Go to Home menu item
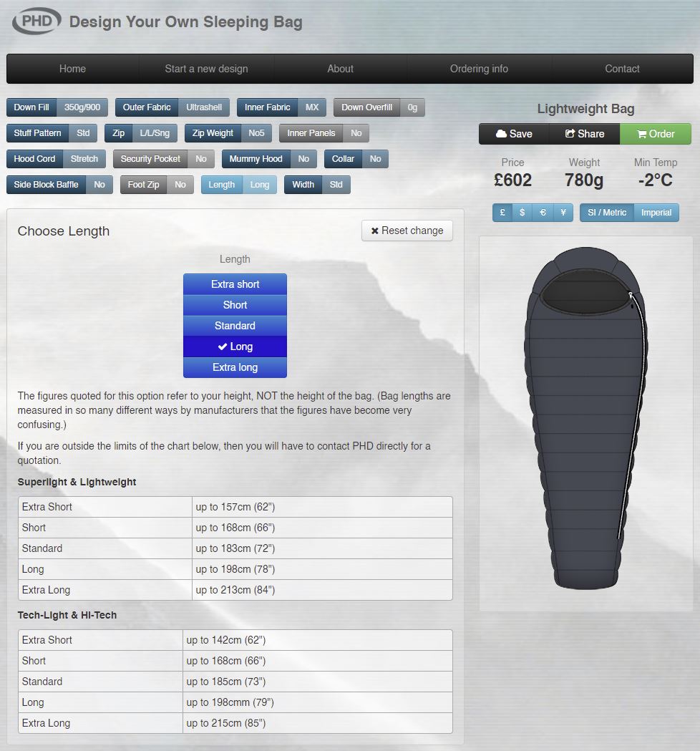The width and height of the screenshot is (700, 751). click(x=73, y=69)
